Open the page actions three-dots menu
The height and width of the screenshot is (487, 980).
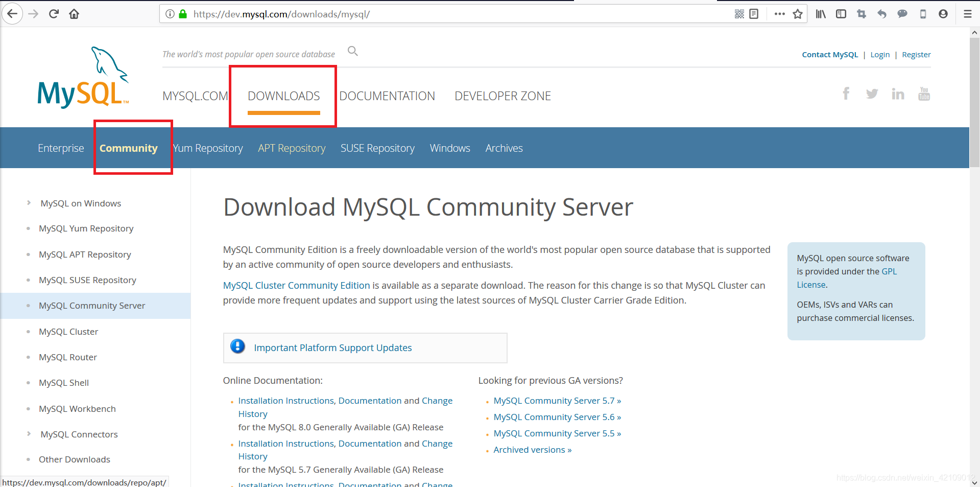coord(779,14)
